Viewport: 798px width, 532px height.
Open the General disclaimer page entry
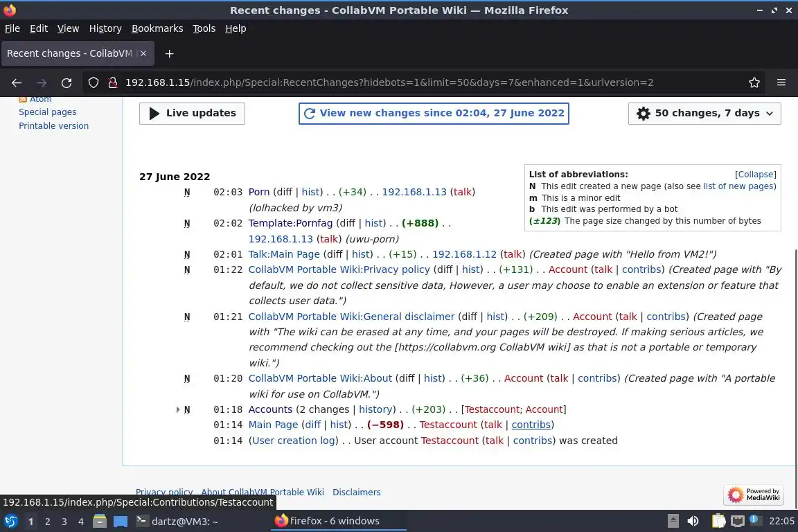click(351, 317)
